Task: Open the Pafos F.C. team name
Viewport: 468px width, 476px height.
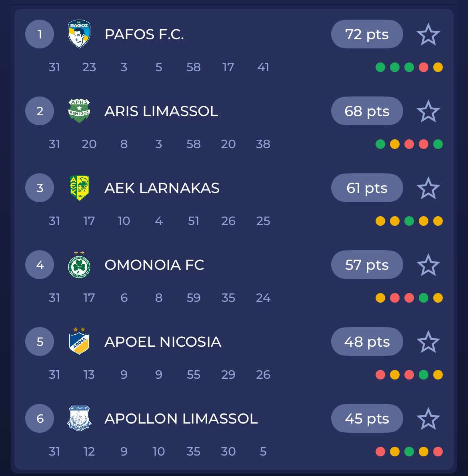Action: coord(144,34)
